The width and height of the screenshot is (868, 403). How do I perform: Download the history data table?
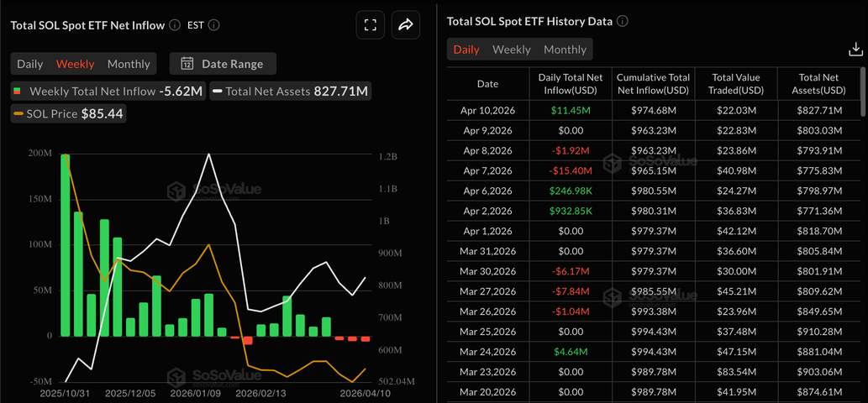point(855,50)
